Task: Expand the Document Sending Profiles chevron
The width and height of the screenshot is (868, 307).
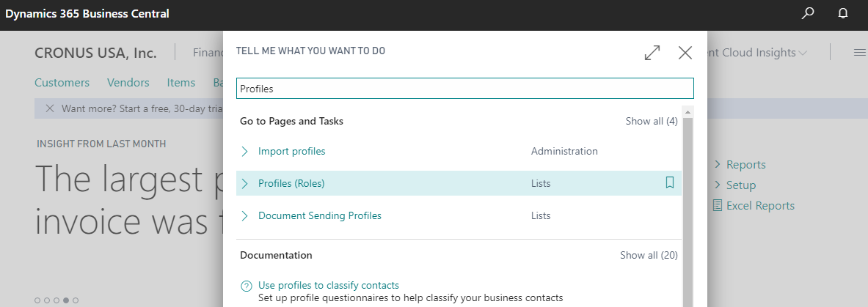Action: point(245,216)
